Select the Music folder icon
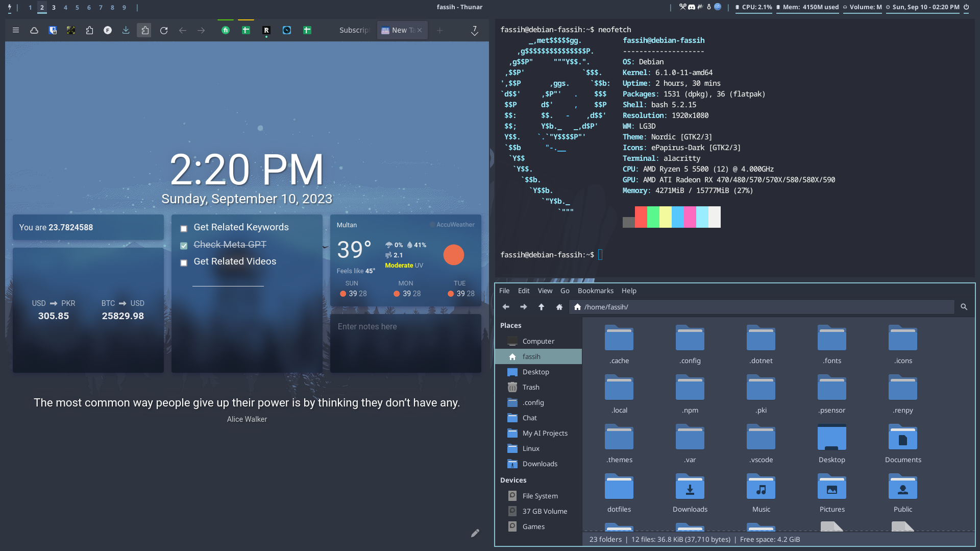Screen dimensions: 980x551 [761, 487]
